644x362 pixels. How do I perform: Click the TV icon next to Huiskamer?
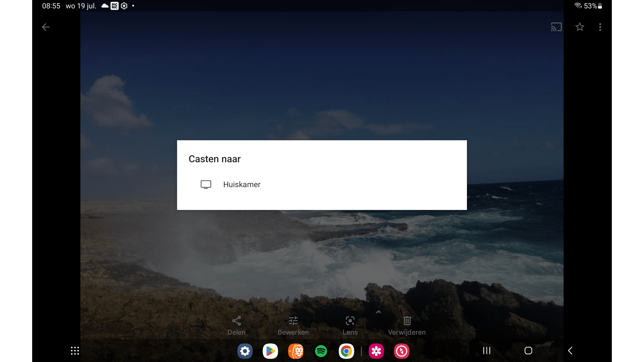point(206,184)
